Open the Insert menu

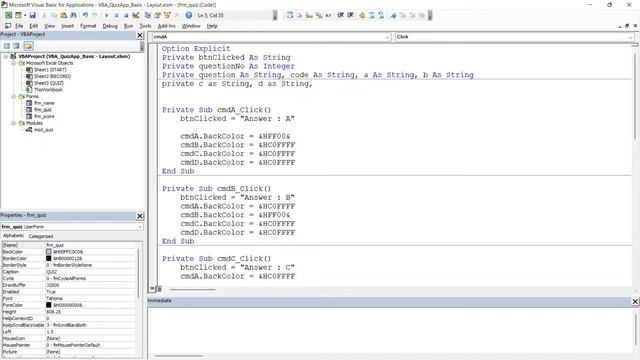(67, 26)
